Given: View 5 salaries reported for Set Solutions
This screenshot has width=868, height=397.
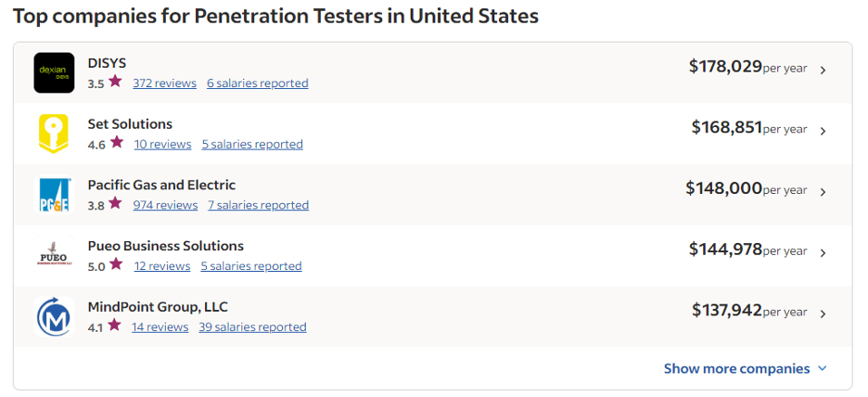Looking at the screenshot, I should coord(252,144).
